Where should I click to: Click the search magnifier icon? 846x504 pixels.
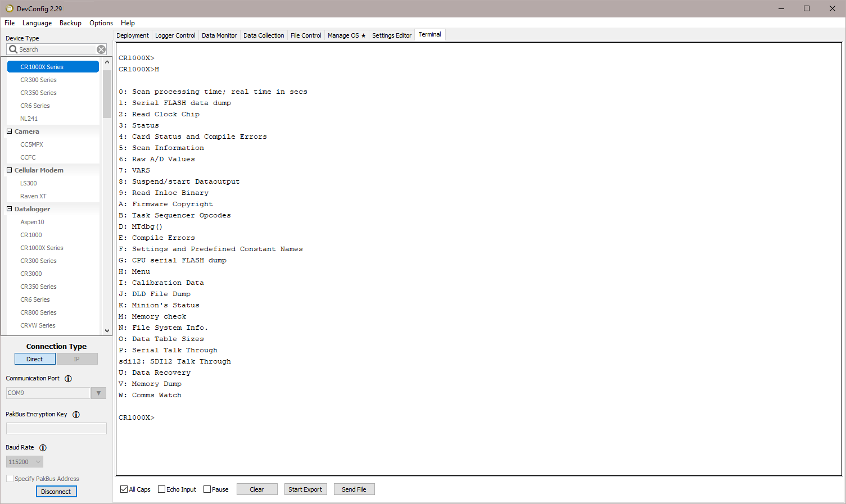coord(13,49)
